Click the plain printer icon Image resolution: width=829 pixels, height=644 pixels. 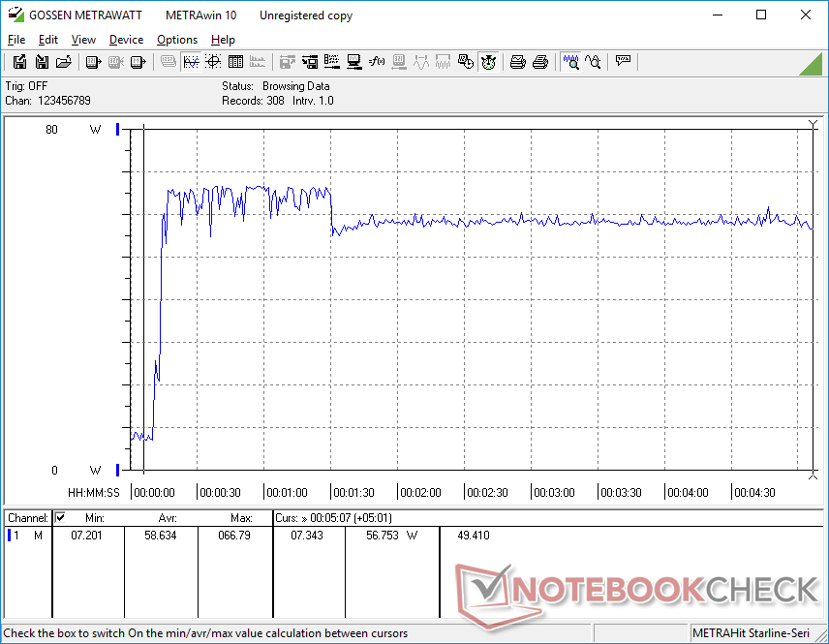point(539,62)
